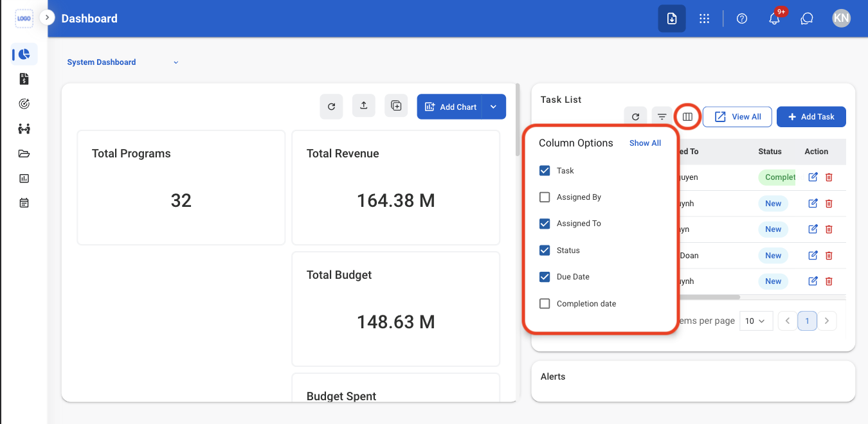
Task: Open the apps grid menu icon
Action: click(704, 19)
